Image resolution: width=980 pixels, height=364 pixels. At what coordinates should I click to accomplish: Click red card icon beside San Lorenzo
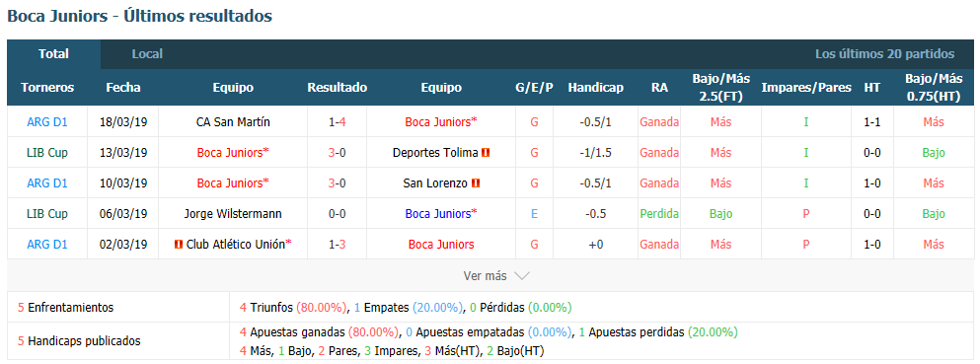475,182
